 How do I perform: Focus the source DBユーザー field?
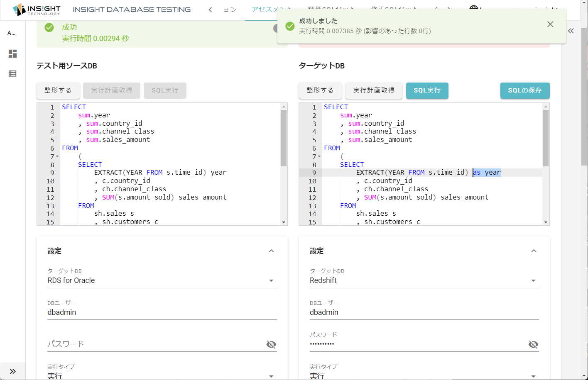[162, 312]
